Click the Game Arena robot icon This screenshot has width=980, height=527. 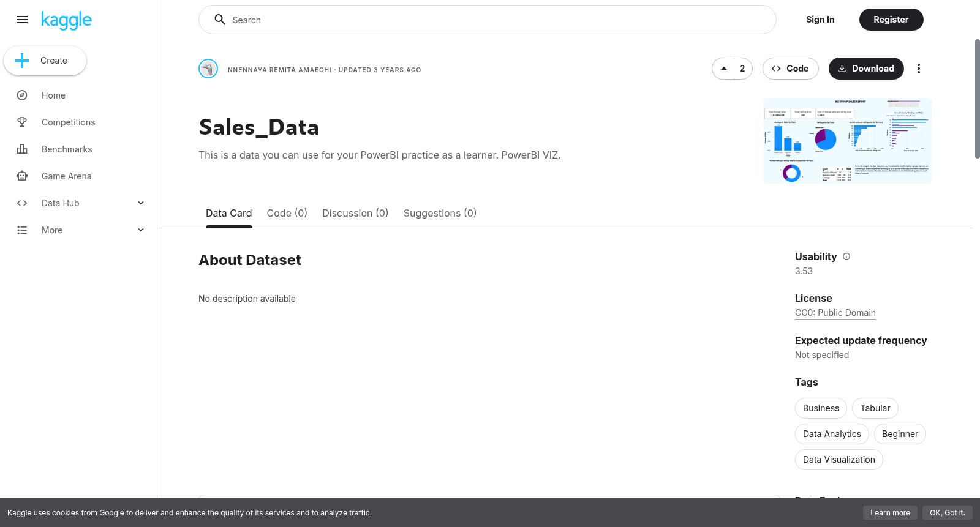[22, 176]
